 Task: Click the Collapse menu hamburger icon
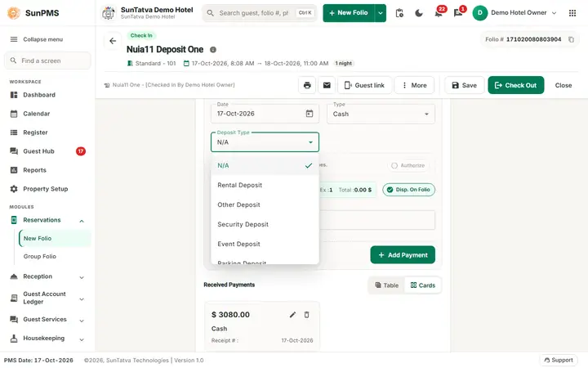14,39
